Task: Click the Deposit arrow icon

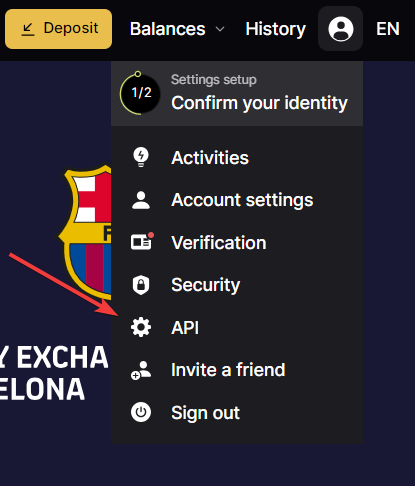Action: click(x=28, y=29)
